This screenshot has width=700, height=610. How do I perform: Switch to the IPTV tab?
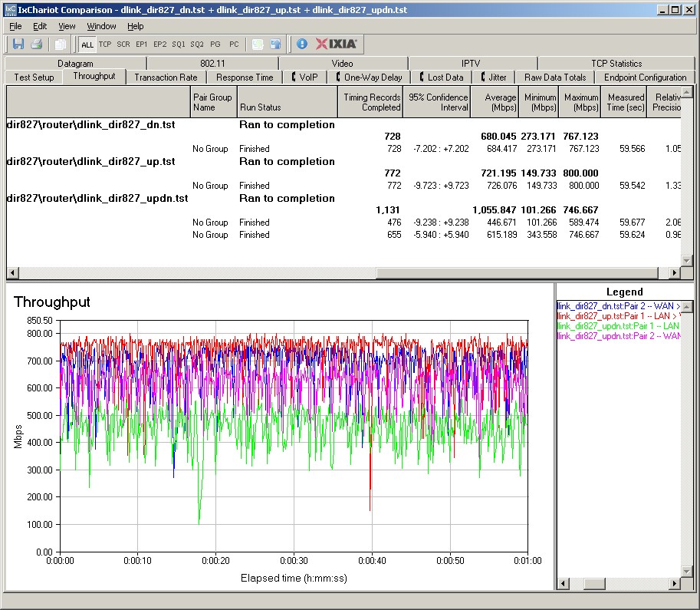point(471,64)
